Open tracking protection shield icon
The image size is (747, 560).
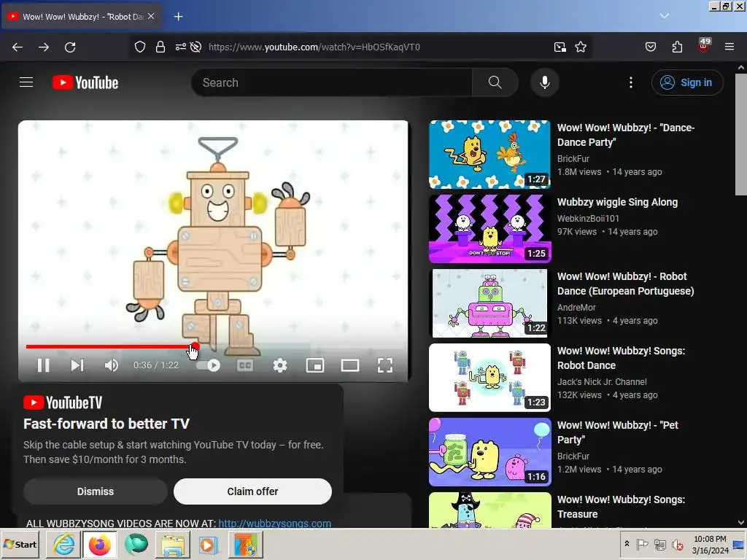[x=139, y=47]
